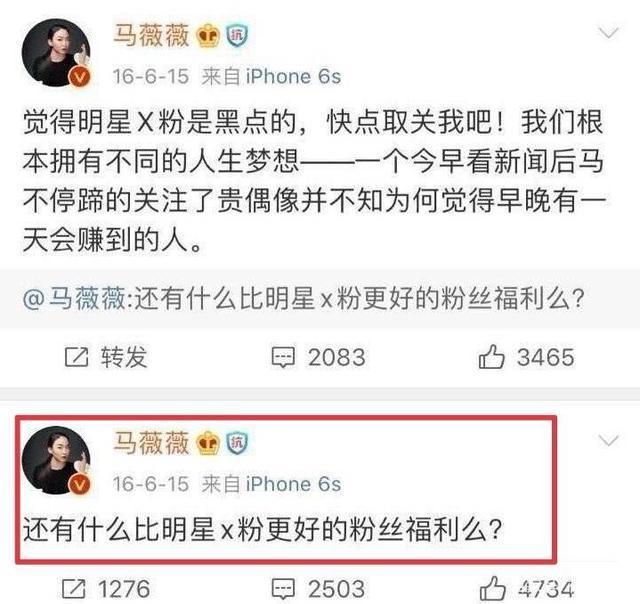Image resolution: width=640 pixels, height=604 pixels.
Task: Click 来自 iPhone 6s source on first post
Action: click(271, 77)
